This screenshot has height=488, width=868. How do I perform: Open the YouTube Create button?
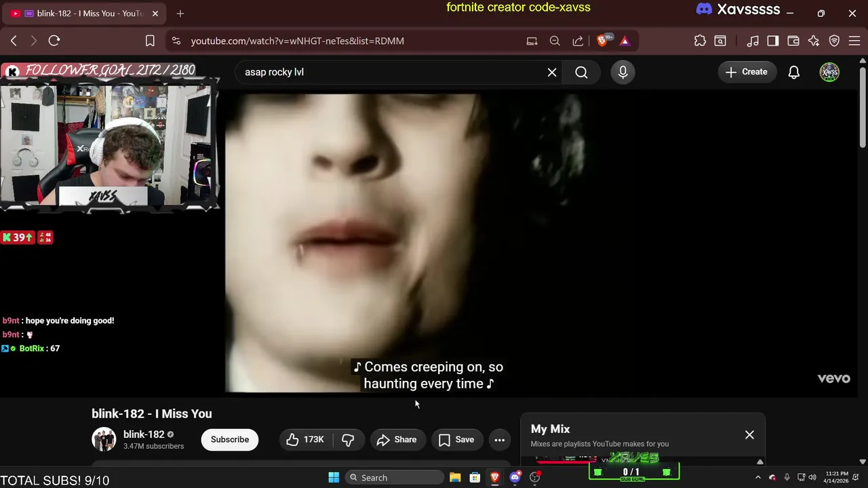point(747,72)
